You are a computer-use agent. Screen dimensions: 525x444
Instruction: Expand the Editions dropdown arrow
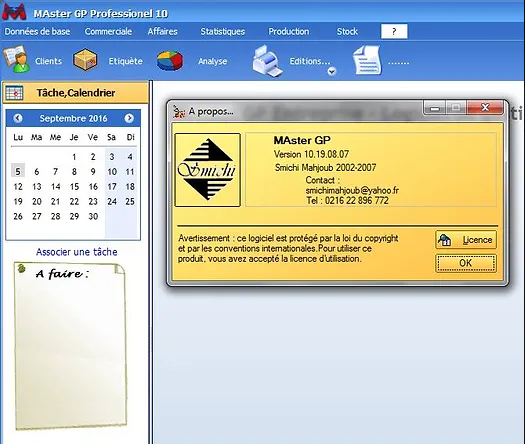pyautogui.click(x=332, y=71)
